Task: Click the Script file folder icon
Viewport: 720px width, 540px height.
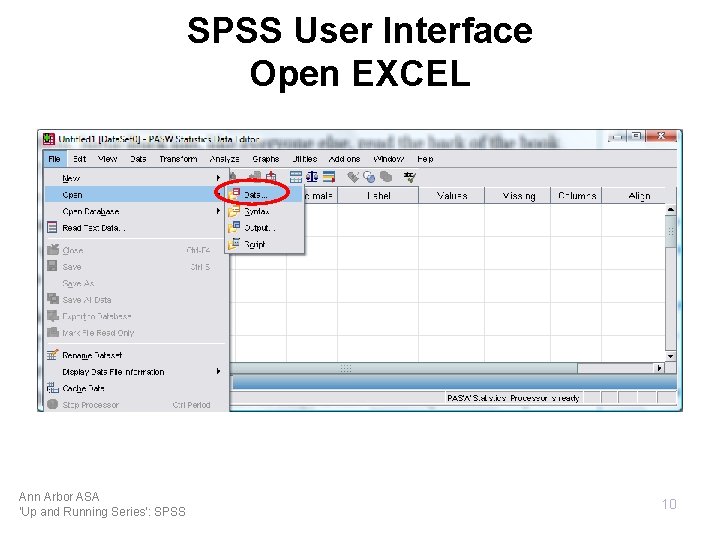Action: click(x=234, y=244)
